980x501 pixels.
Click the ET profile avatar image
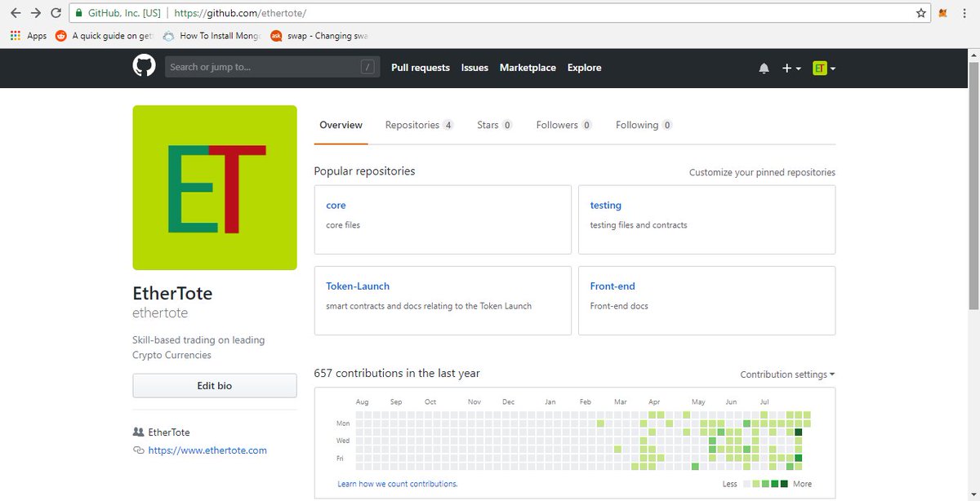[x=215, y=188]
